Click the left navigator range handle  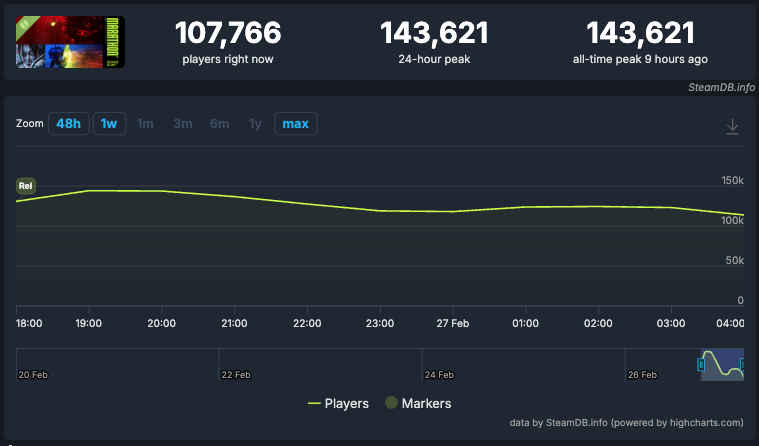(701, 365)
